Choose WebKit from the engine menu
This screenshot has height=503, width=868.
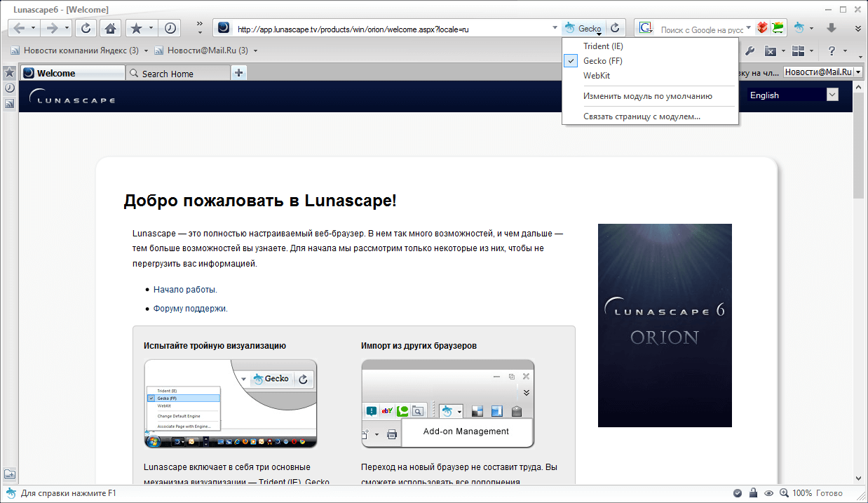click(650, 76)
